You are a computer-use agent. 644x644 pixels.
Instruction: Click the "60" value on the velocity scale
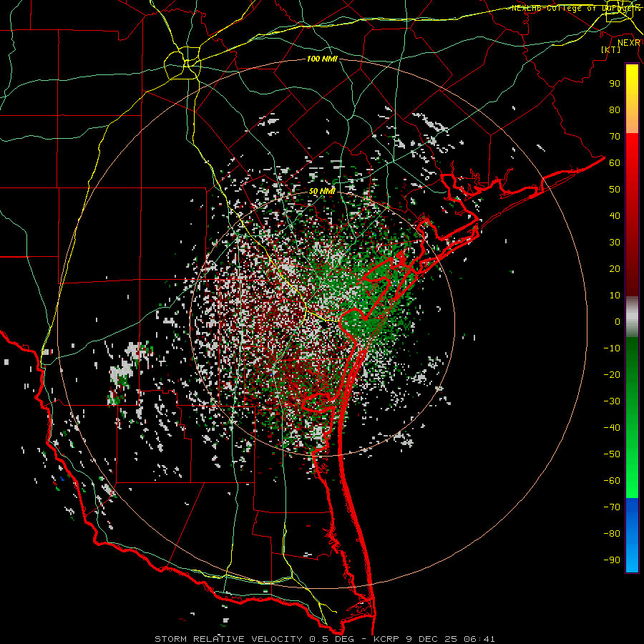coord(615,162)
